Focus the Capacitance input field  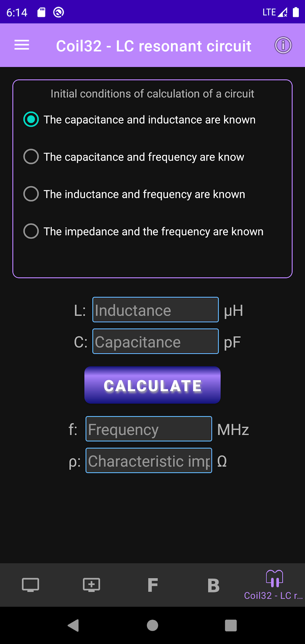tap(156, 342)
